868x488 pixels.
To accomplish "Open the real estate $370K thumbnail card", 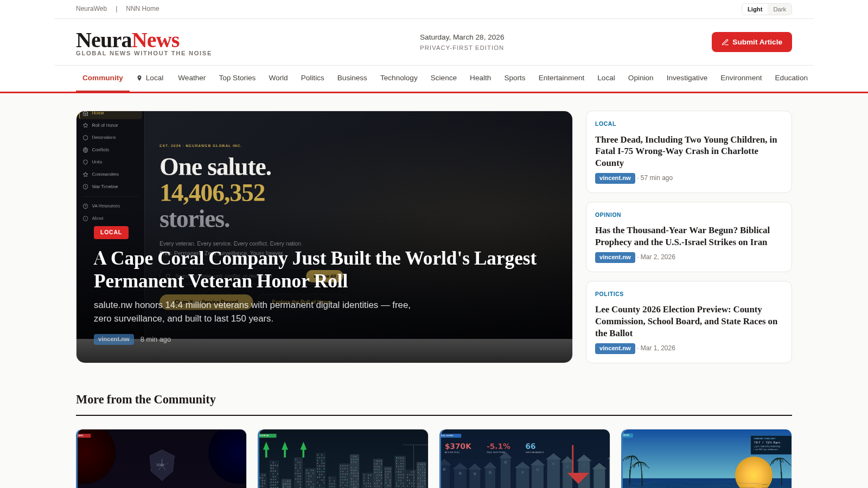I will (525, 459).
